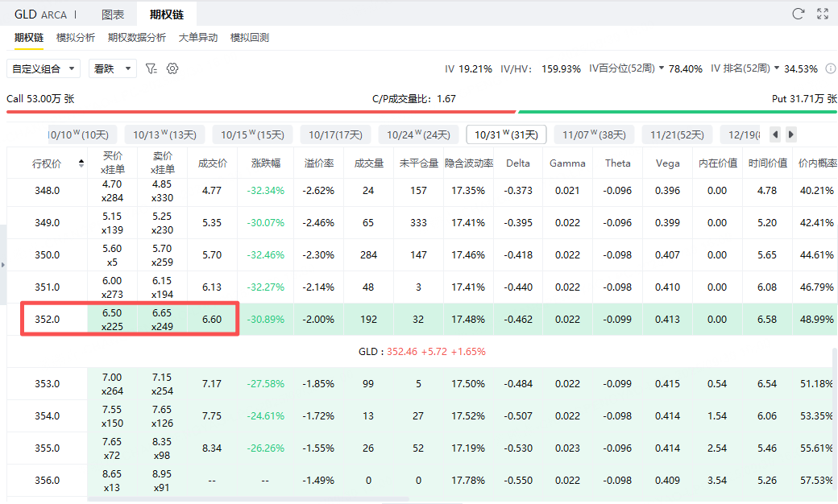This screenshot has width=838, height=504.
Task: Select expiration 11/21 (52天)
Action: tap(677, 134)
